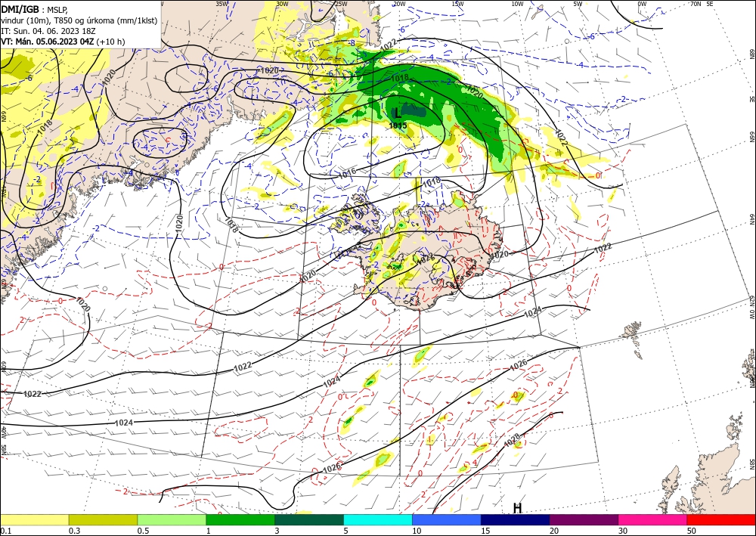Click the 25W longitude label
Viewport: 756px width, 536px height.
point(341,4)
